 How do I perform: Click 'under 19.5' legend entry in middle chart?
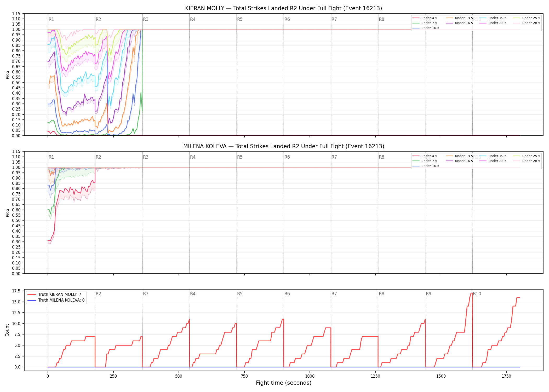(493, 156)
